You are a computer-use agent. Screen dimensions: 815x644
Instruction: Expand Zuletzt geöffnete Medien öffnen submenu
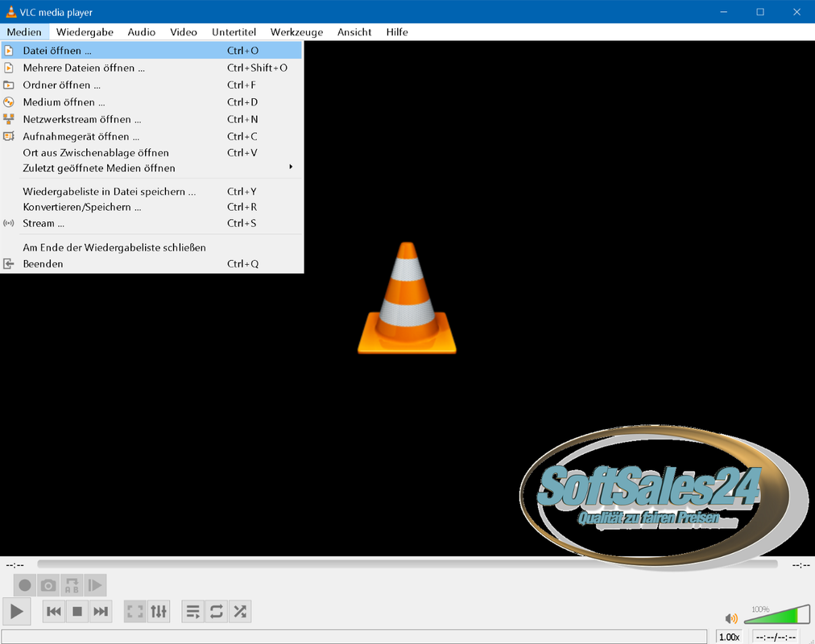pyautogui.click(x=151, y=167)
